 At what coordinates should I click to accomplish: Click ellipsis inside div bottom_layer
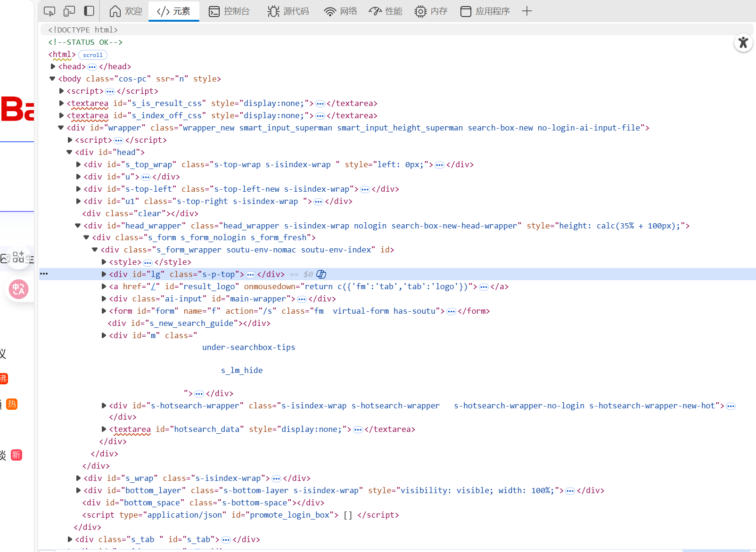[570, 491]
